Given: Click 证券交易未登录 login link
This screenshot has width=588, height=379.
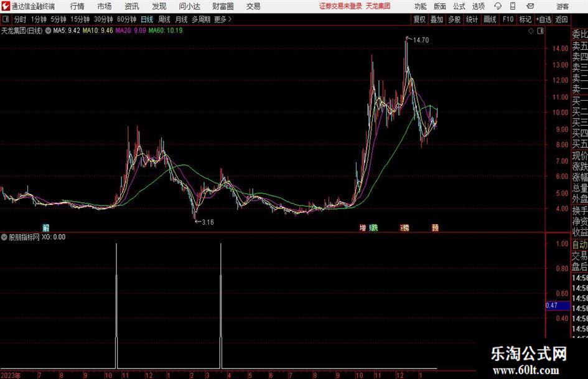Looking at the screenshot, I should pos(340,6).
